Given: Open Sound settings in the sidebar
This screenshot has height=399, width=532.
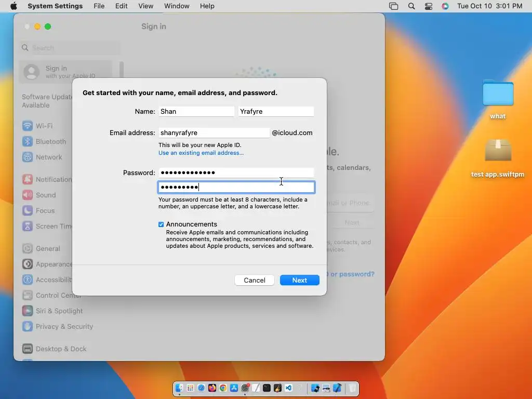Looking at the screenshot, I should click(39, 195).
